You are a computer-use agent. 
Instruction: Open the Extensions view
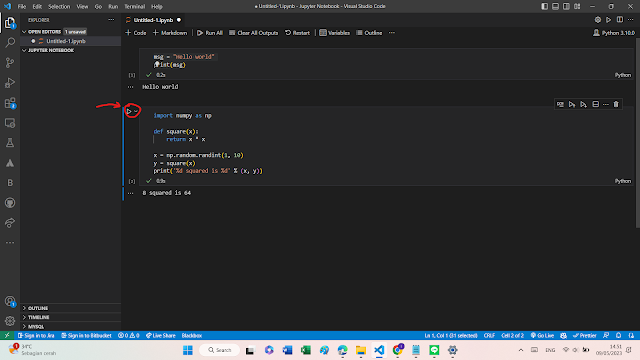tap(10, 103)
